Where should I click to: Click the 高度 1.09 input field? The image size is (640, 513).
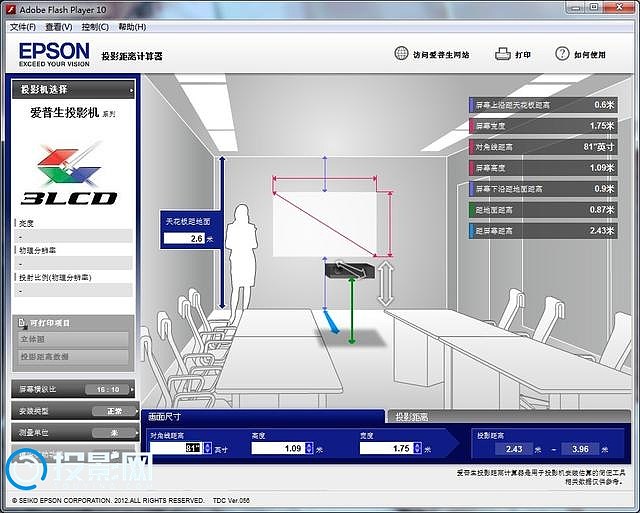click(278, 448)
